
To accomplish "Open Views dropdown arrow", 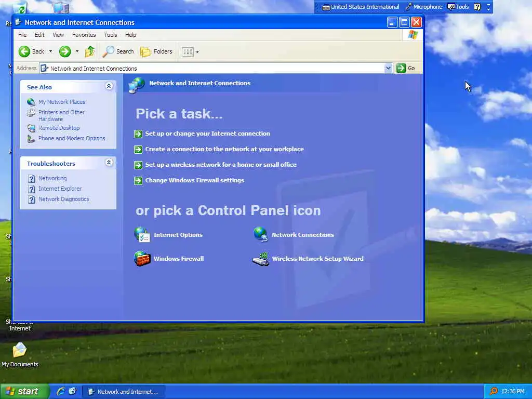I will click(197, 52).
